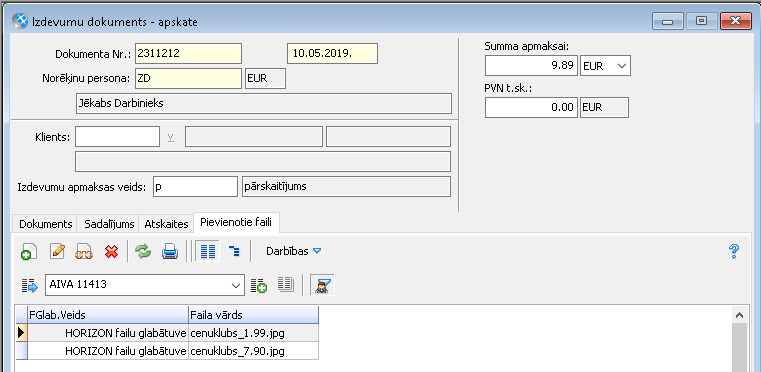Screen dimensions: 761x372
Task: Click the pārskaitījums description field
Action: point(346,186)
